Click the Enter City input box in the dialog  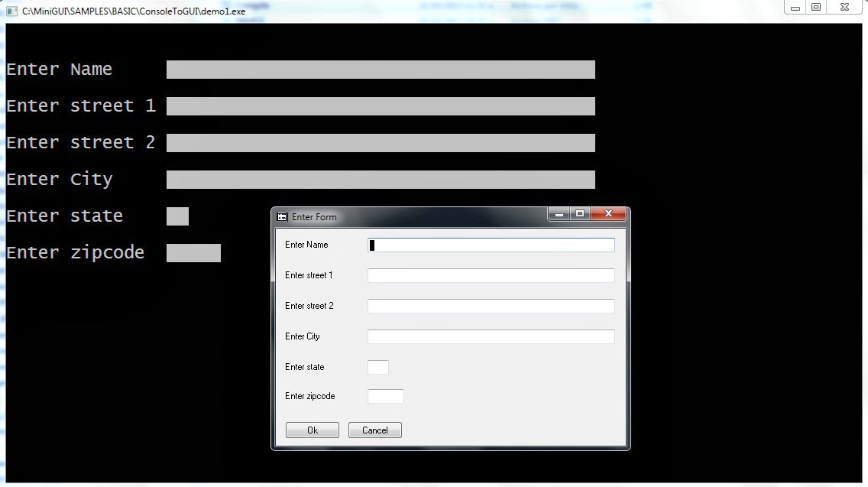pos(491,336)
